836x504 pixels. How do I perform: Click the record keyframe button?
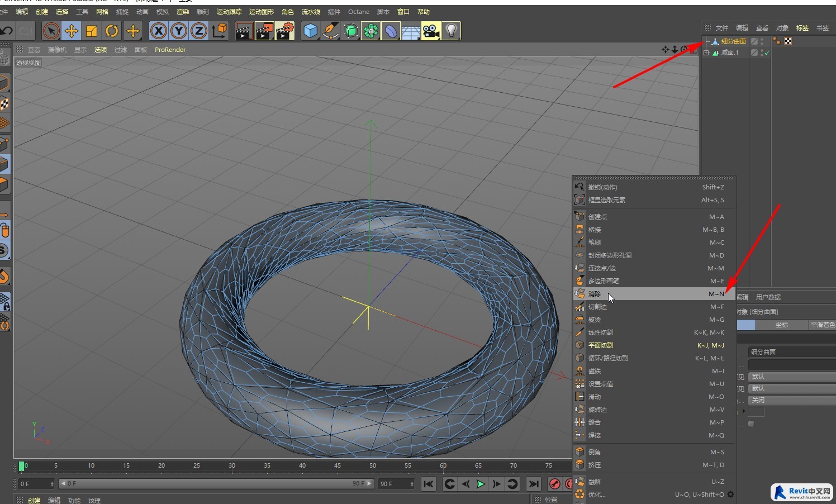pos(554,484)
